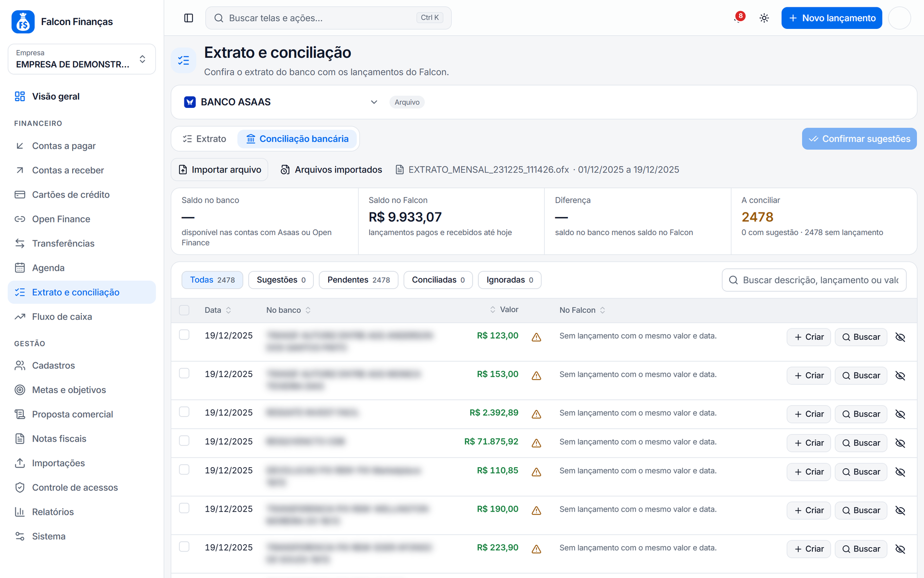924x578 pixels.
Task: Ignore the R$ 223,90 row with eye-off icon
Action: click(900, 549)
